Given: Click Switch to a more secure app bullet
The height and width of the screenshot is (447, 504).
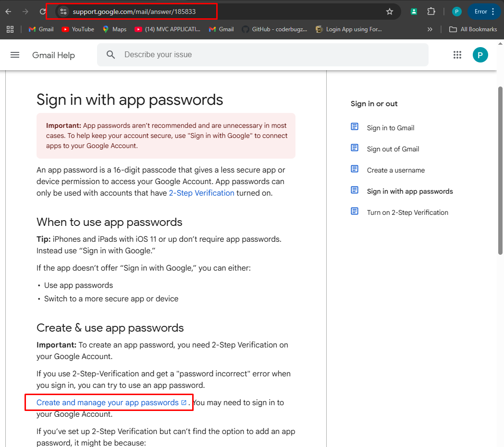Looking at the screenshot, I should 111,299.
